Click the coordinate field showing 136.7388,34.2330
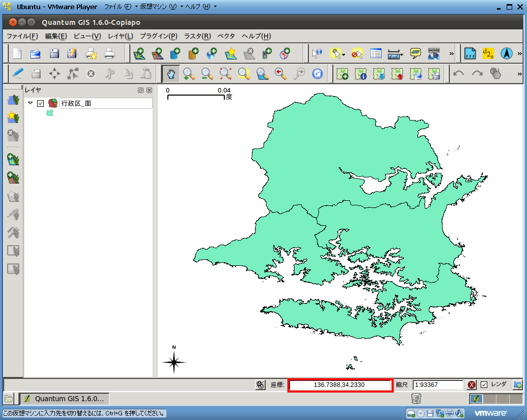 (340, 385)
